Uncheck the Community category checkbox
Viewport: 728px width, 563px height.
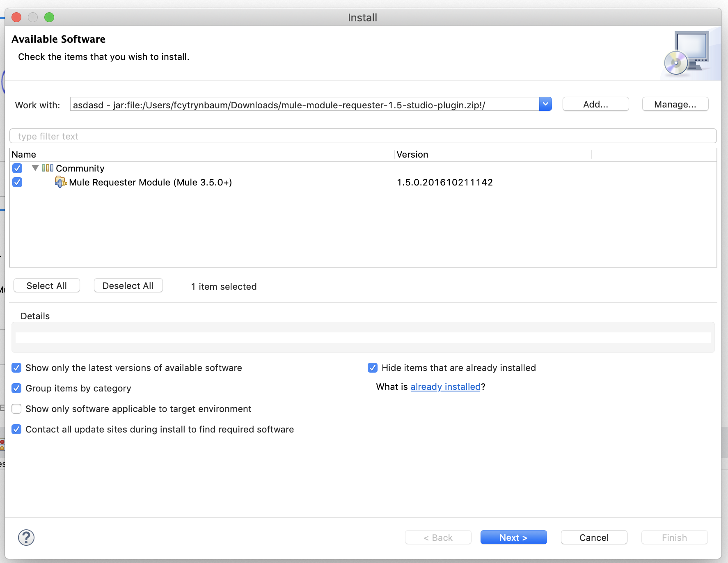[17, 168]
